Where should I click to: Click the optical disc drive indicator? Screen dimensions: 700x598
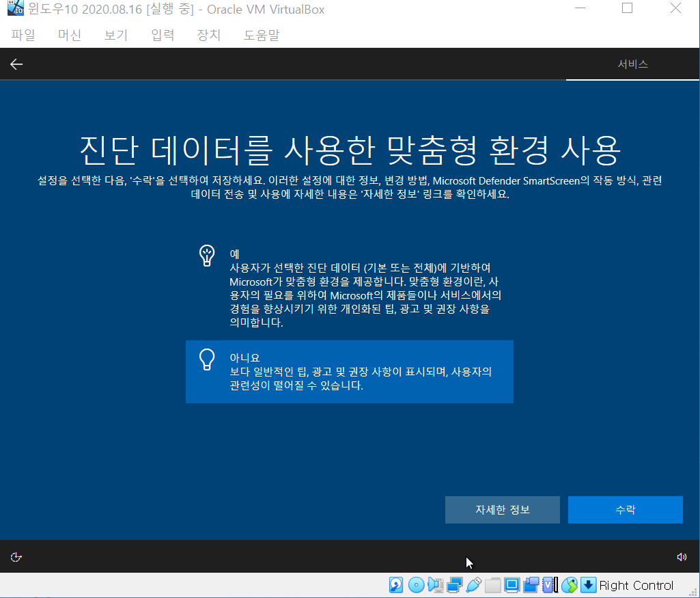tap(416, 585)
